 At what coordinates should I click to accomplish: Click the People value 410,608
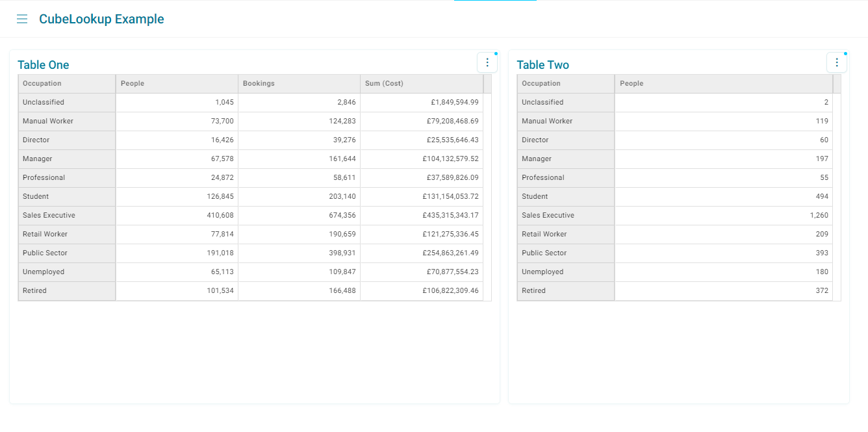pyautogui.click(x=177, y=216)
